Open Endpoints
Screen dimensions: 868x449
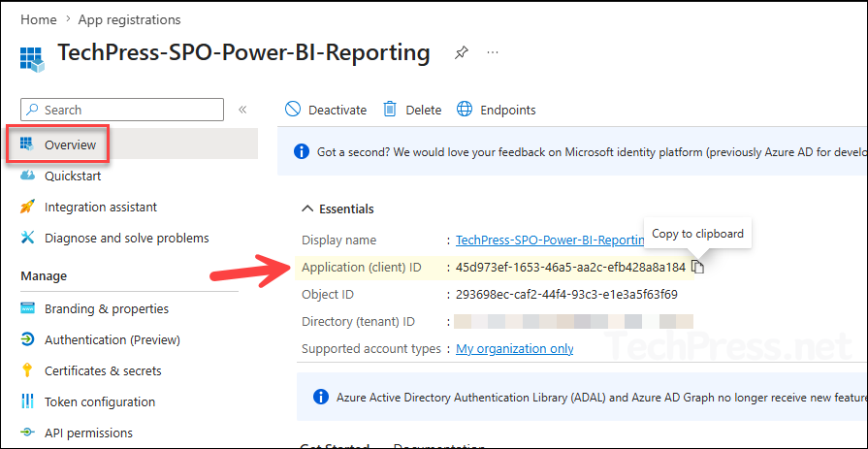pyautogui.click(x=496, y=110)
